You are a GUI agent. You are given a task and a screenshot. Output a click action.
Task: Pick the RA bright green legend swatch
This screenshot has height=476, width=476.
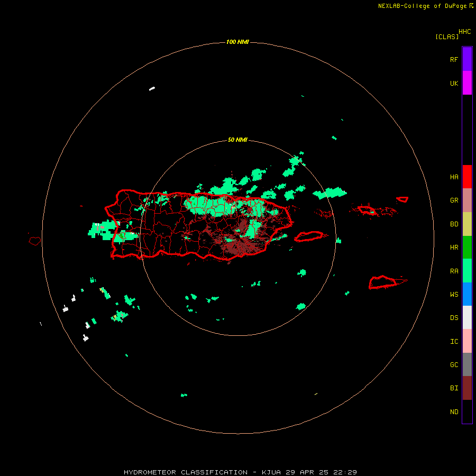pos(467,271)
